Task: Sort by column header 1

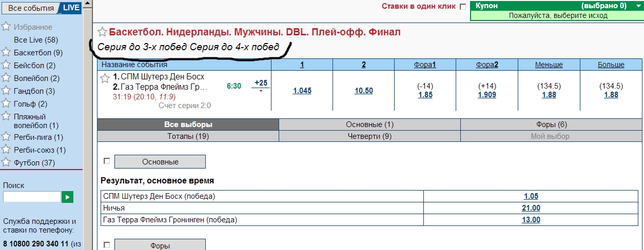Action: (302, 65)
